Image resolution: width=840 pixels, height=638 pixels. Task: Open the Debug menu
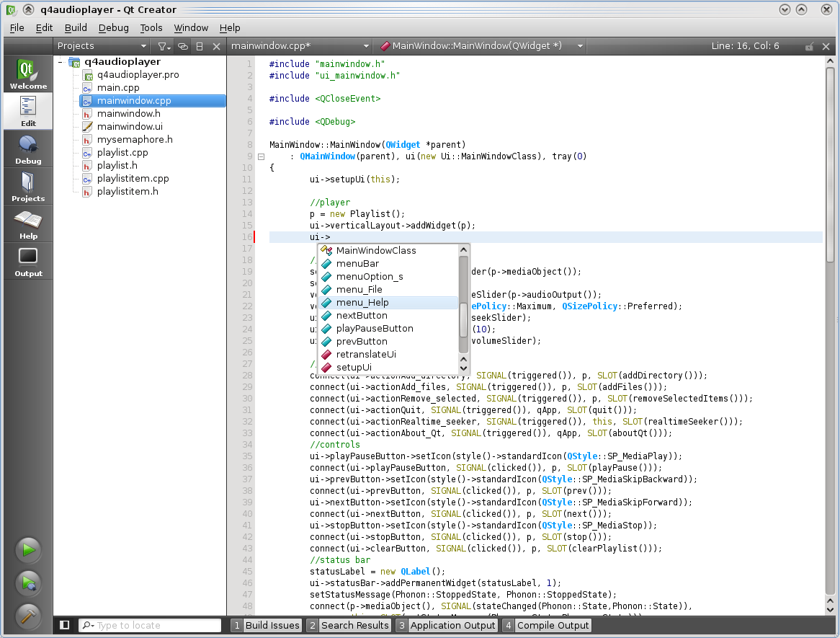tap(114, 28)
